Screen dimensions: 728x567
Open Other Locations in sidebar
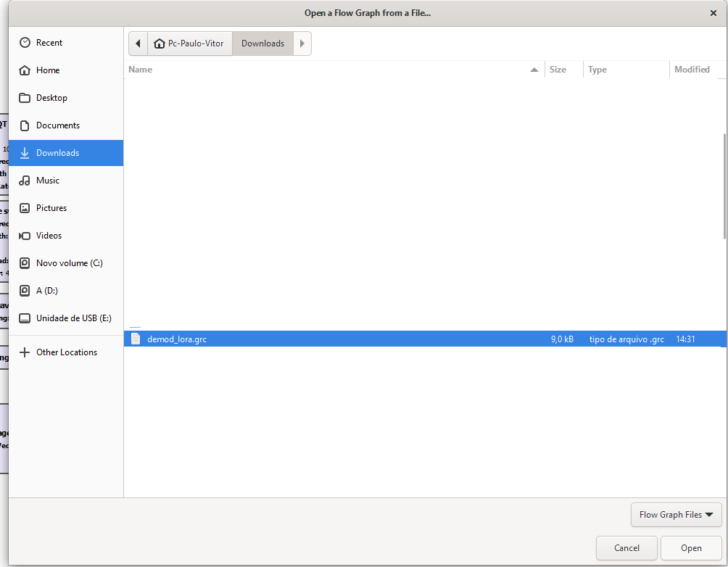(x=67, y=352)
